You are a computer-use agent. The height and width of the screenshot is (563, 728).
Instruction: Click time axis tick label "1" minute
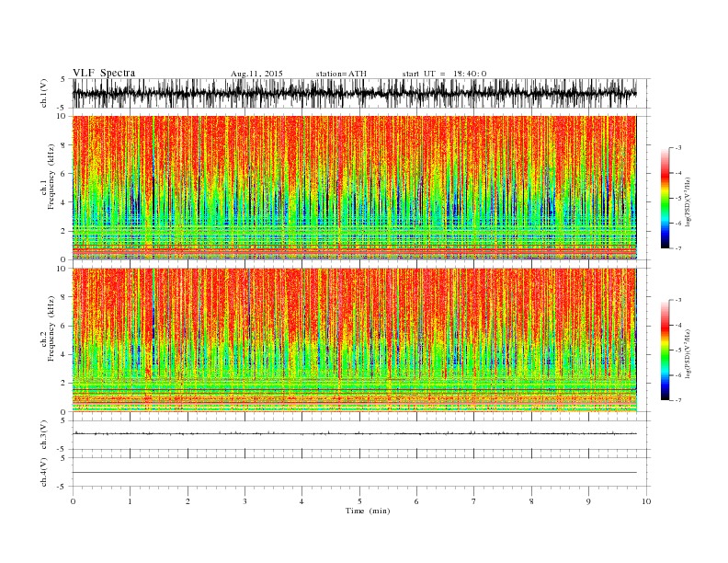[x=130, y=501]
